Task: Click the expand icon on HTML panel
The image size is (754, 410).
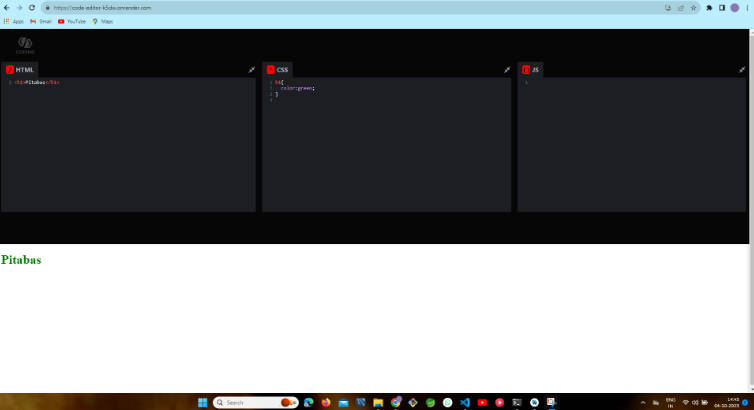Action: coord(251,70)
